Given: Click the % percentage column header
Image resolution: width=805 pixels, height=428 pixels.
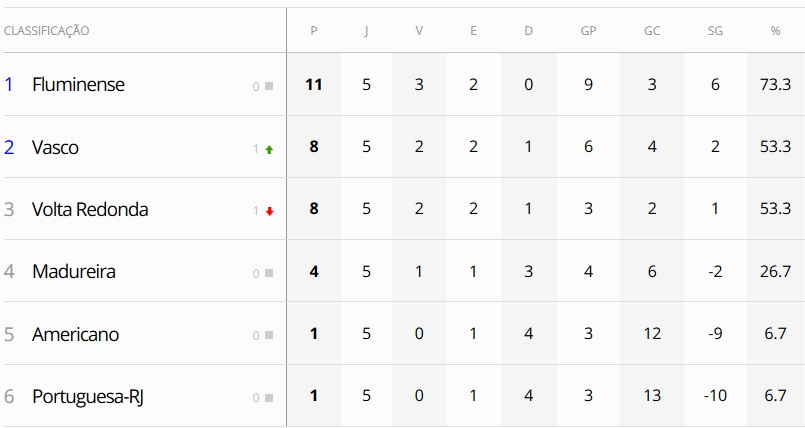Looking at the screenshot, I should tap(775, 31).
